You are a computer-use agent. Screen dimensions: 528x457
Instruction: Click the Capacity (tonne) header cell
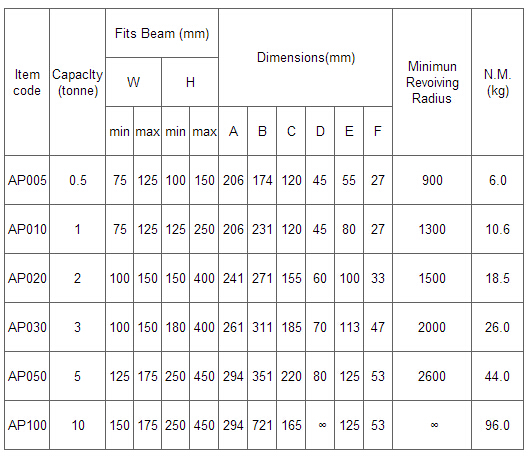click(77, 82)
